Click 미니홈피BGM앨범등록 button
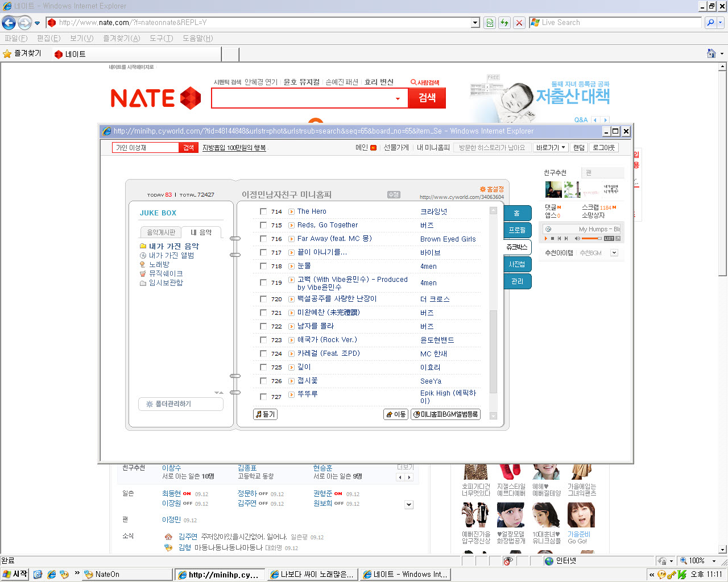Image resolution: width=728 pixels, height=582 pixels. (445, 414)
